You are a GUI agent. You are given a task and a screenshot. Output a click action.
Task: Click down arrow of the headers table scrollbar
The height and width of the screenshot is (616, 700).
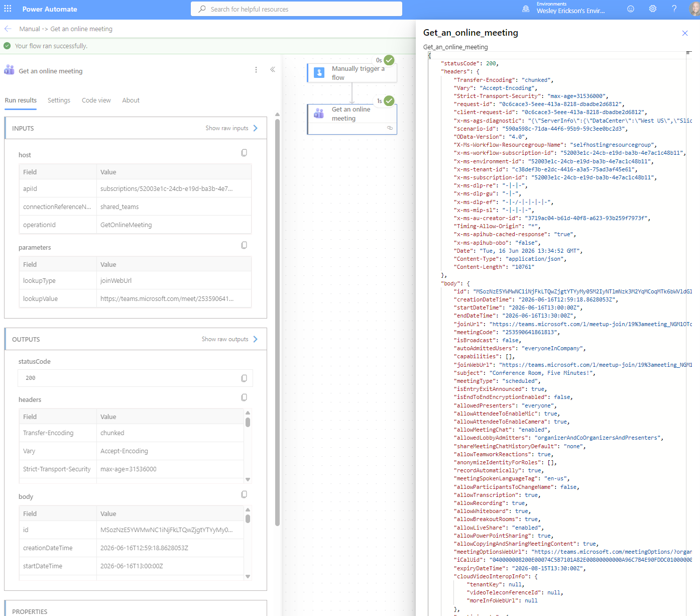pos(248,480)
